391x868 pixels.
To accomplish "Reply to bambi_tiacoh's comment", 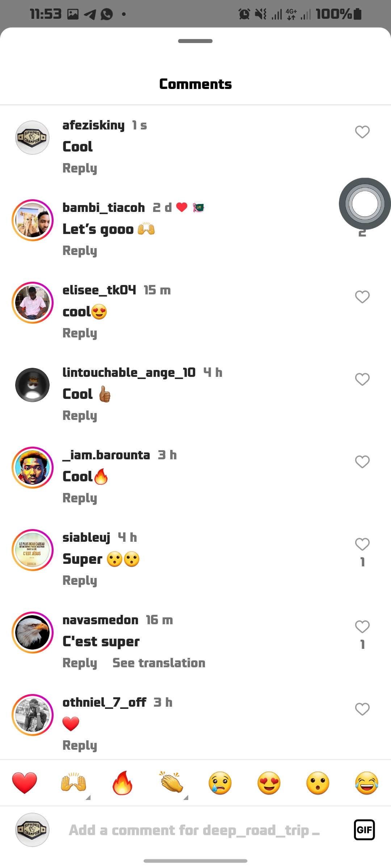I will click(x=80, y=251).
